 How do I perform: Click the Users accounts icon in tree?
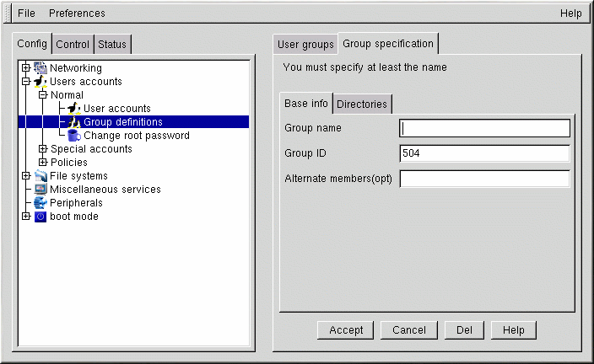click(40, 82)
